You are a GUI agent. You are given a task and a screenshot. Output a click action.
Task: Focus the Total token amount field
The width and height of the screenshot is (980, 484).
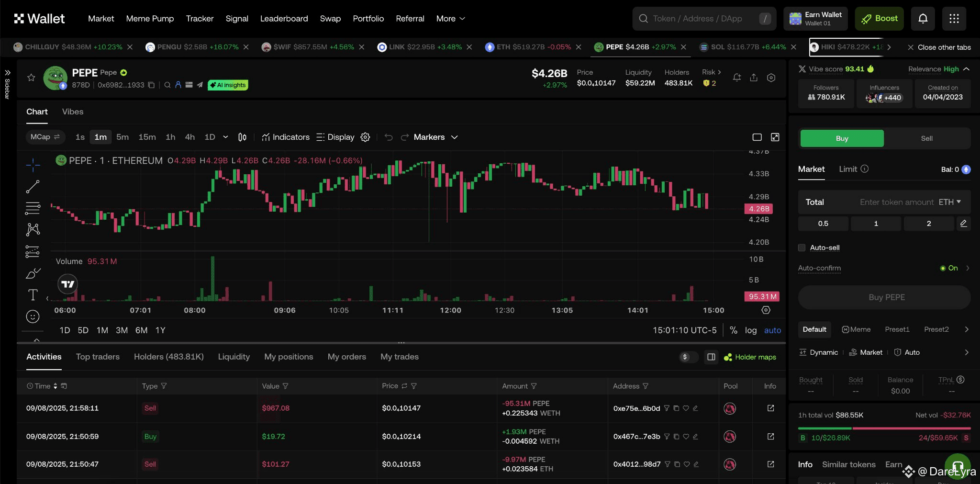pos(884,202)
